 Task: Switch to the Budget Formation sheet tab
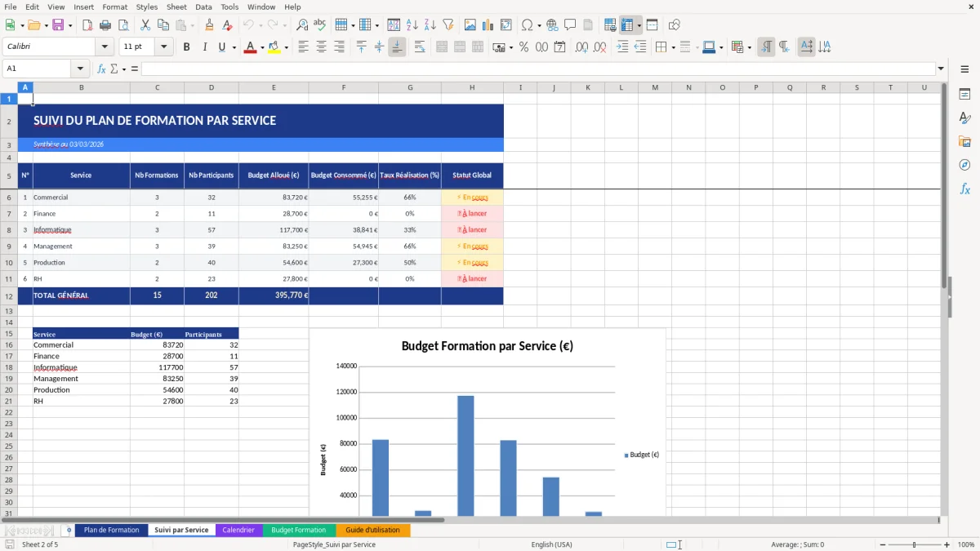pos(298,530)
